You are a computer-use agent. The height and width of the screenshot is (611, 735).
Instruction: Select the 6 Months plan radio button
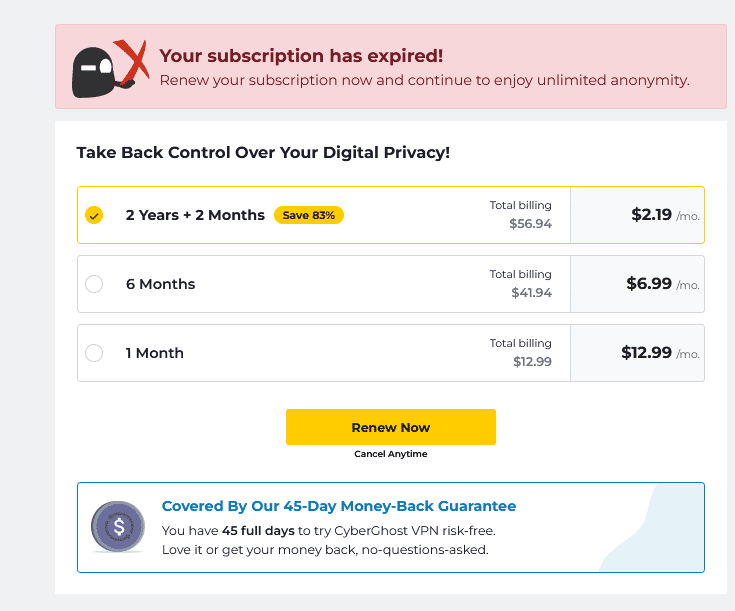pyautogui.click(x=94, y=284)
